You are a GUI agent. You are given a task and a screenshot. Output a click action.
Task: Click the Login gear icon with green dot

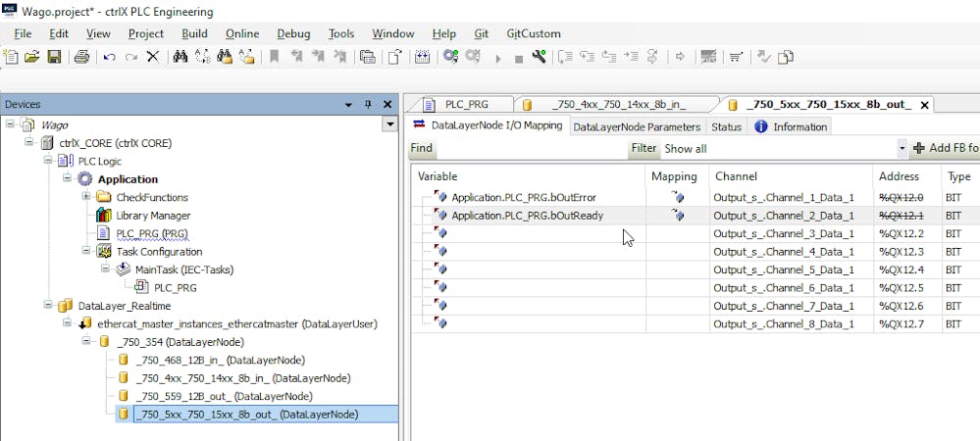[450, 57]
